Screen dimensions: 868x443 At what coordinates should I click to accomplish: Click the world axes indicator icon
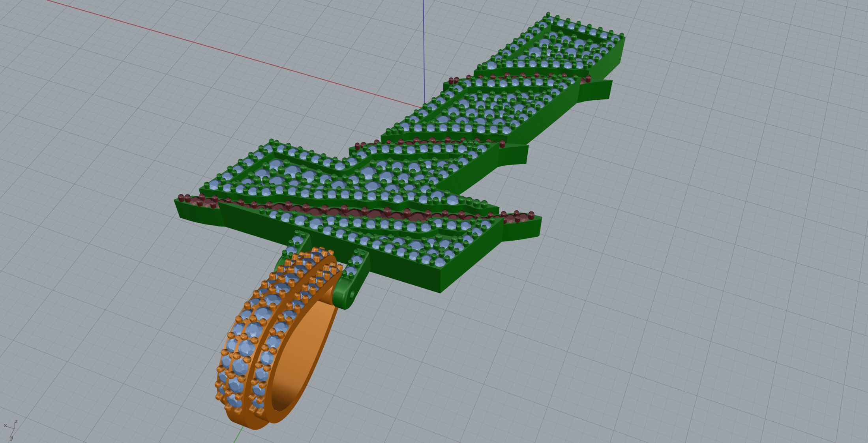tap(11, 430)
